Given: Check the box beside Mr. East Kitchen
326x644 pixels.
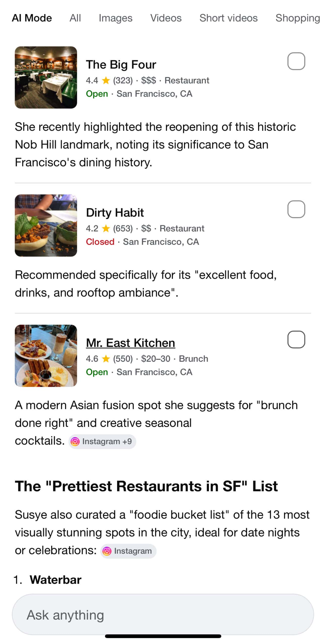Looking at the screenshot, I should pos(296,339).
